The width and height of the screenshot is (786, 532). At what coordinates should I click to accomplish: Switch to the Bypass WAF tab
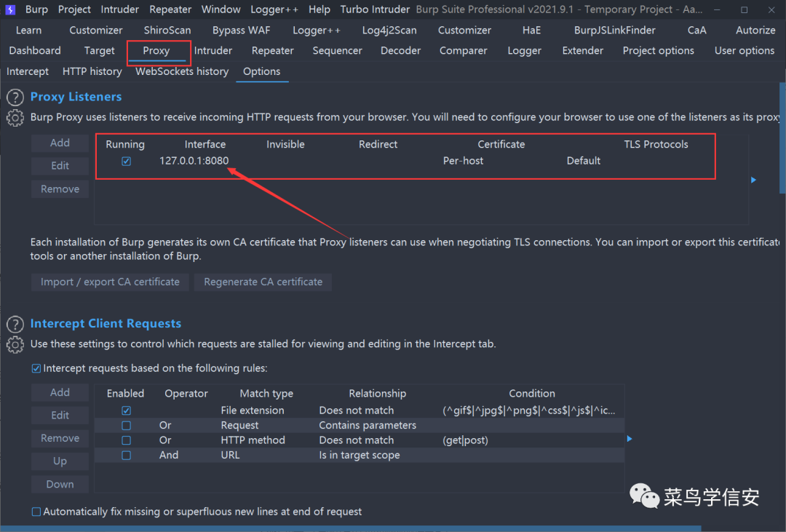click(x=241, y=30)
